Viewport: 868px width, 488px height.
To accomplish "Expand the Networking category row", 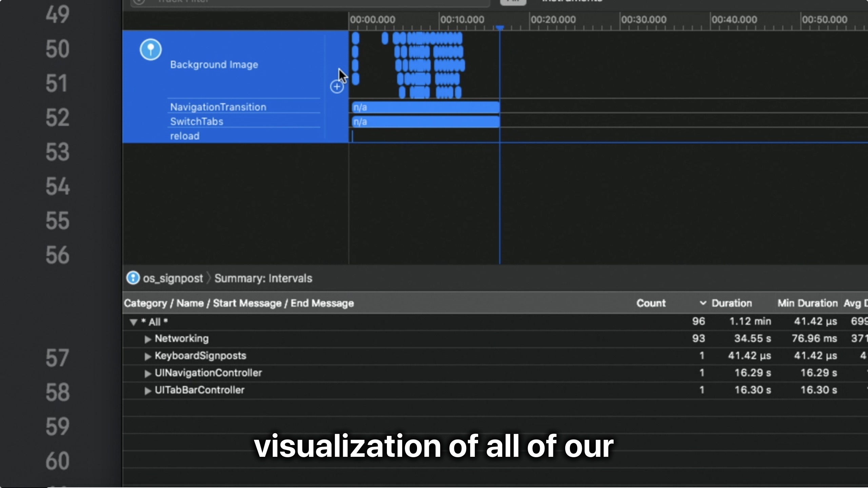I will (147, 339).
